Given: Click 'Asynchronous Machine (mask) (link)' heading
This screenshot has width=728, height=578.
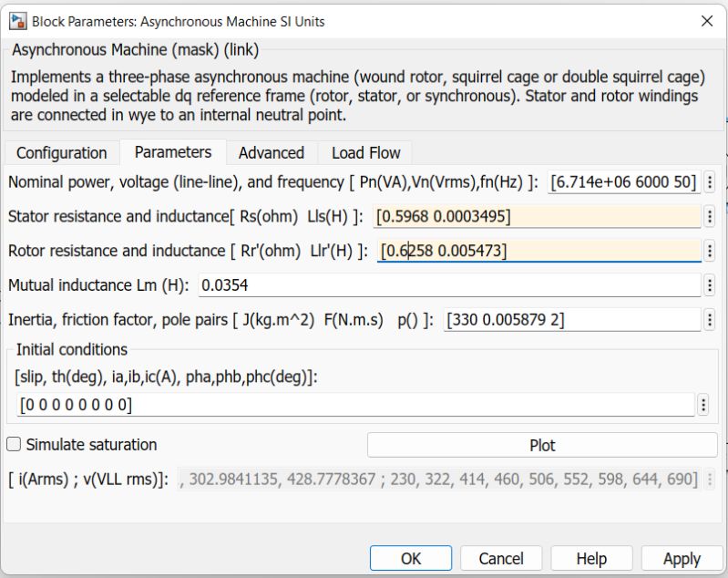Looking at the screenshot, I should (135, 49).
